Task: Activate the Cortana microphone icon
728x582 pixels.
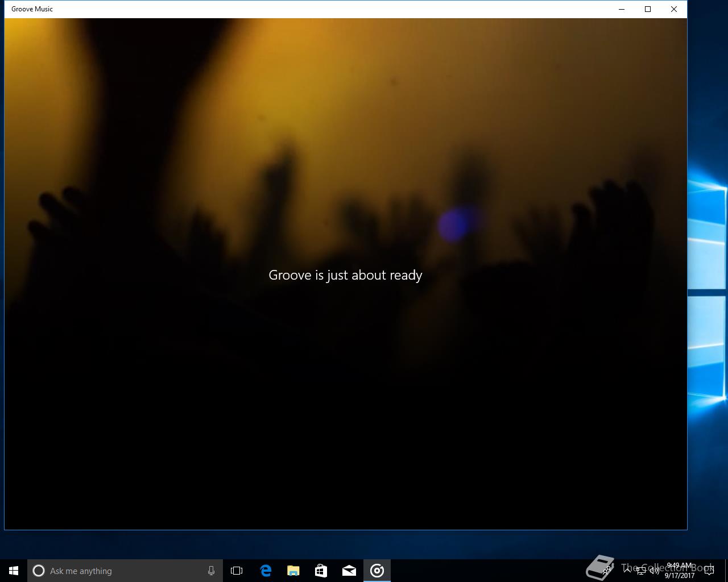Action: click(x=211, y=571)
